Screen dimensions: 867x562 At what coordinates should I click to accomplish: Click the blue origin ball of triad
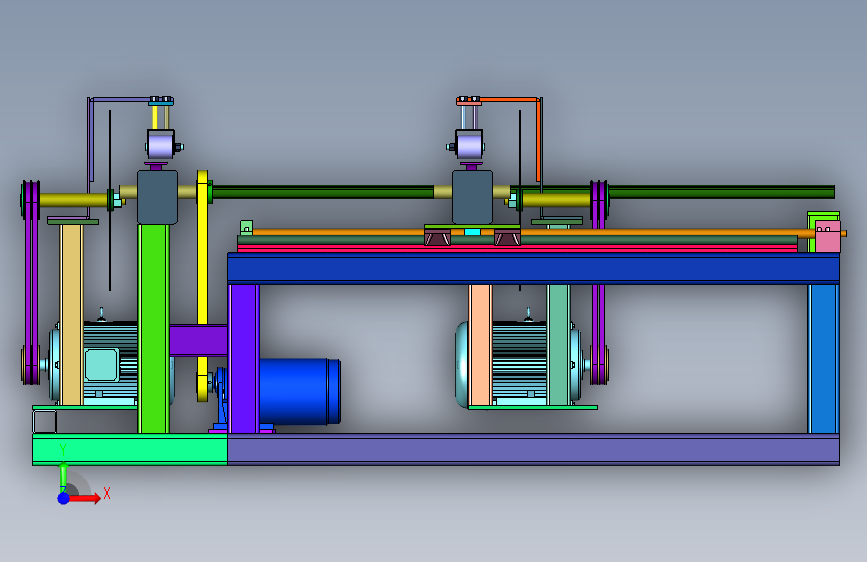point(63,498)
